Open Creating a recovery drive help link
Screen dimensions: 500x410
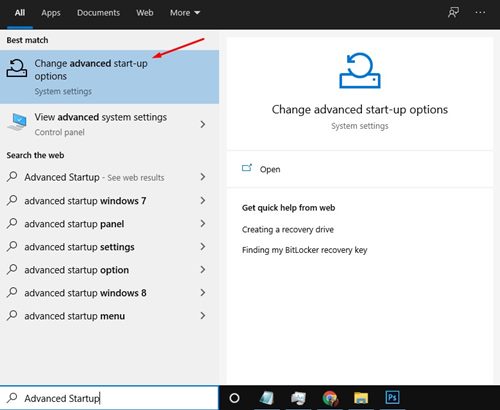tap(288, 229)
